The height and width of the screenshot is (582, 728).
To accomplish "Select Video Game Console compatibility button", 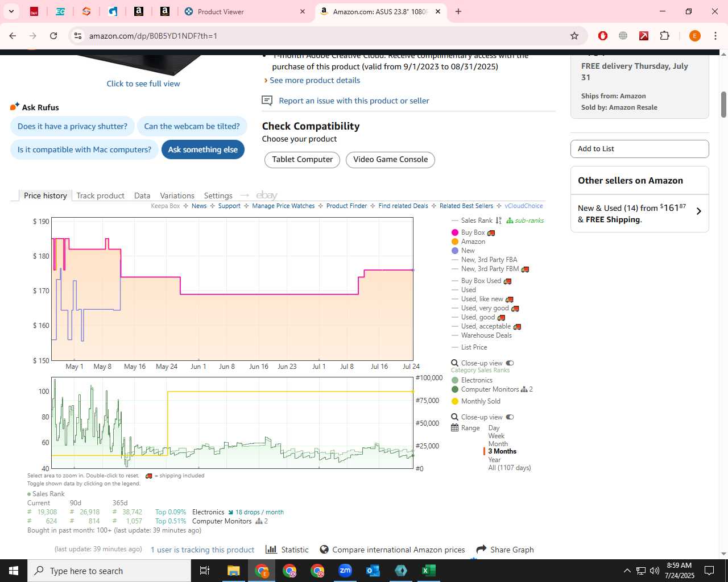I will pos(390,160).
